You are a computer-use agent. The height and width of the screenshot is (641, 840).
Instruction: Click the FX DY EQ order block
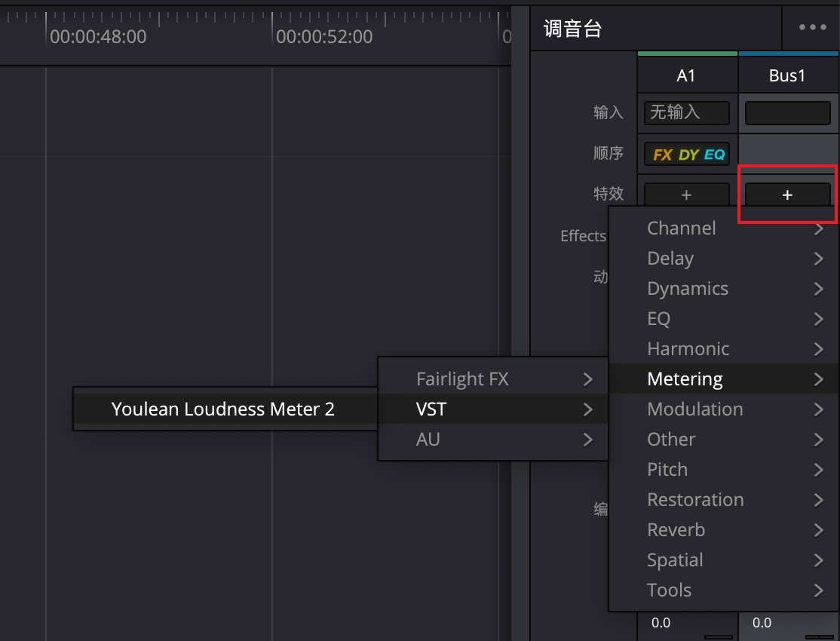688,154
